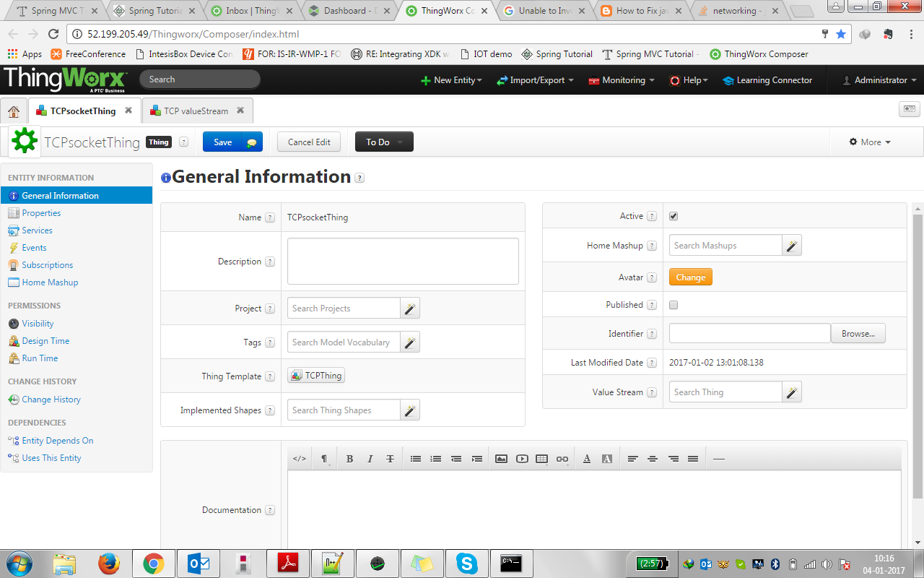The width and height of the screenshot is (924, 578).
Task: Click the outdent icon in editor toolbar
Action: pos(456,459)
